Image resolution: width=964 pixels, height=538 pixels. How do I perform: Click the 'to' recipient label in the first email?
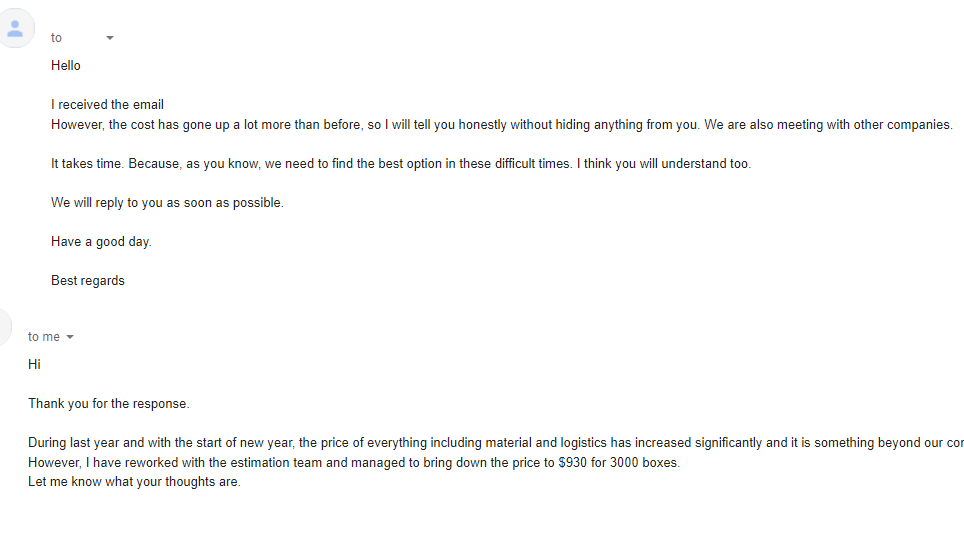coord(56,38)
